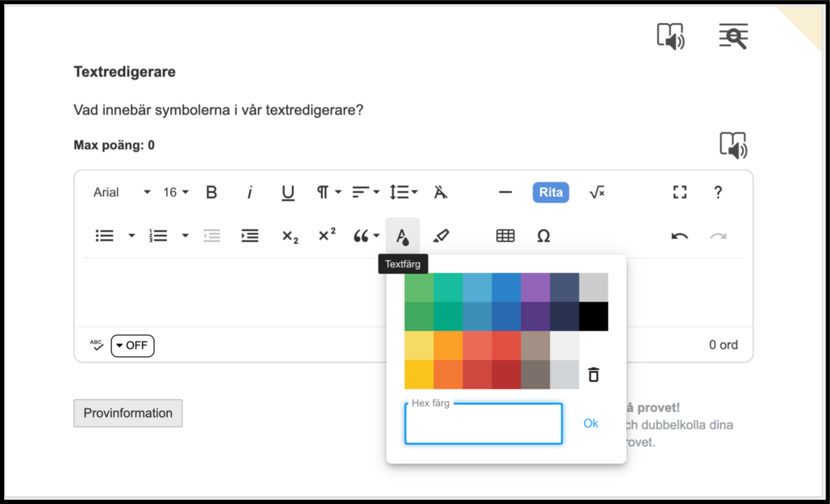The width and height of the screenshot is (830, 504).
Task: Open line height dropdown
Action: [404, 192]
